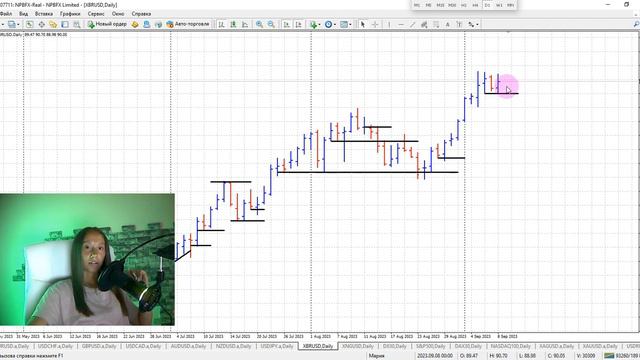The image size is (640, 360).
Task: Switch to XNGUSD,Daily chart tab
Action: click(x=358, y=346)
